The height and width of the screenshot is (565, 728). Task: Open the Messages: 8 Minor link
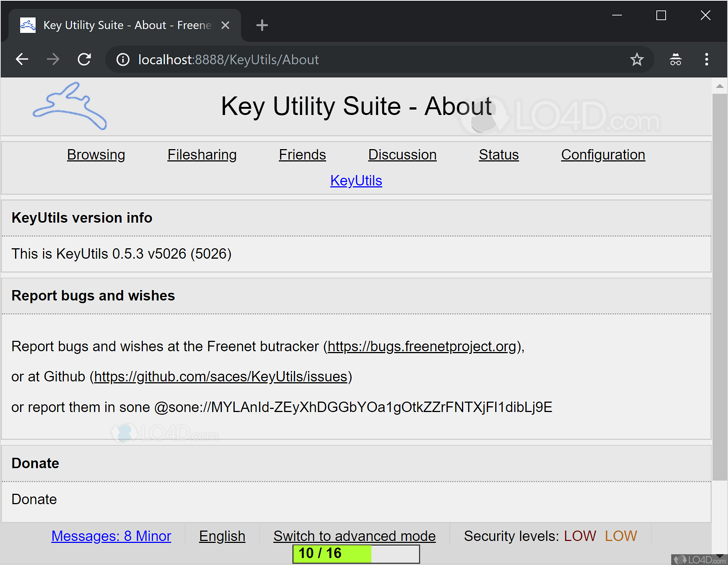[x=111, y=536]
